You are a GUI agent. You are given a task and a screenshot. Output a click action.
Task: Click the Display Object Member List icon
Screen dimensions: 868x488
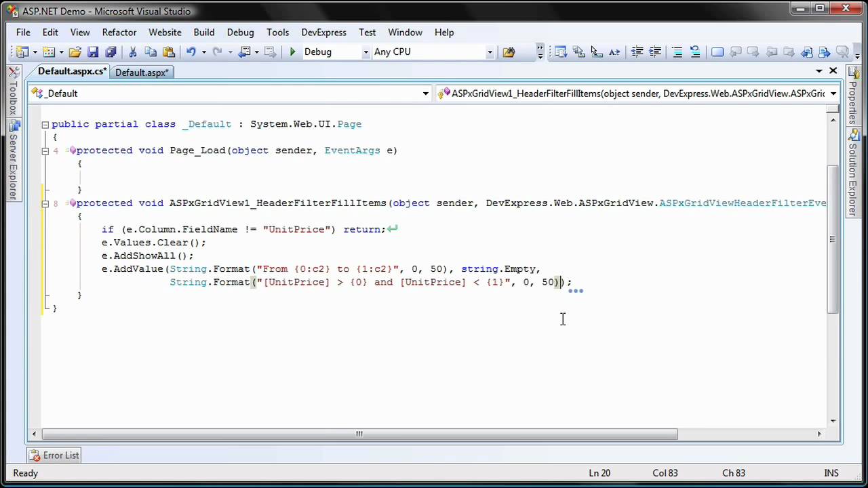(561, 52)
